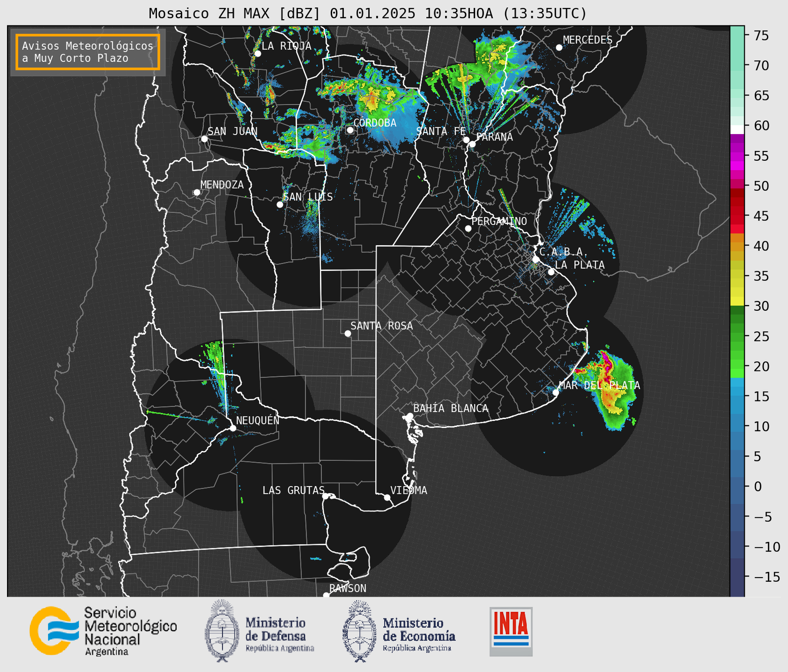Viewport: 788px width, 672px height.
Task: Pick the yellow 30 dBZ colorbar band
Action: (737, 302)
